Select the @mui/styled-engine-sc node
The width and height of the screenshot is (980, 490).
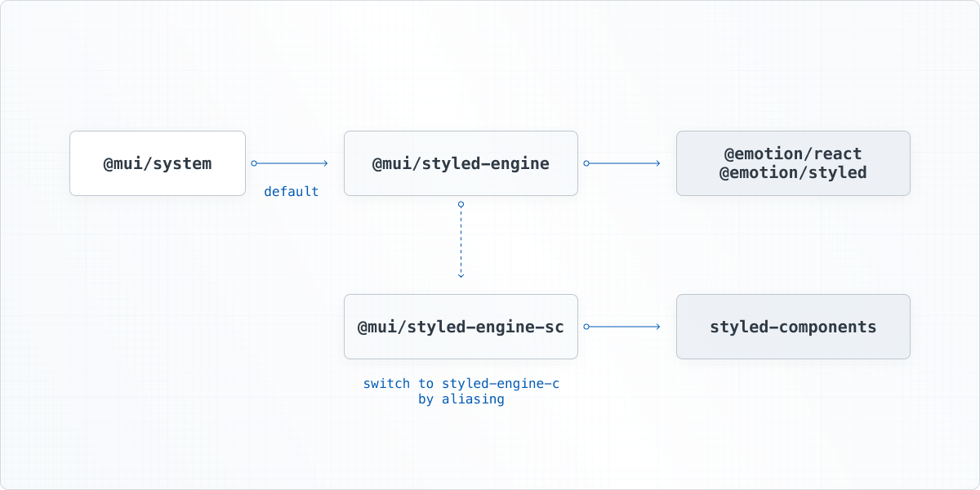coord(461,326)
